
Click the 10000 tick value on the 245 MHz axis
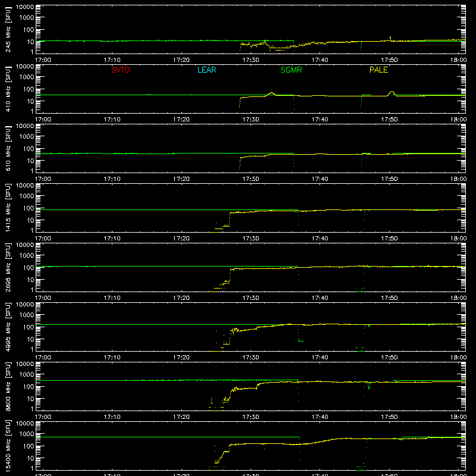[25, 7]
